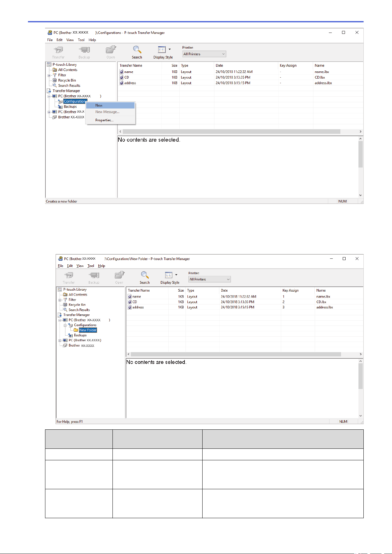
Task: Open the Tool menu in the Configurations window
Action: [x=81, y=40]
